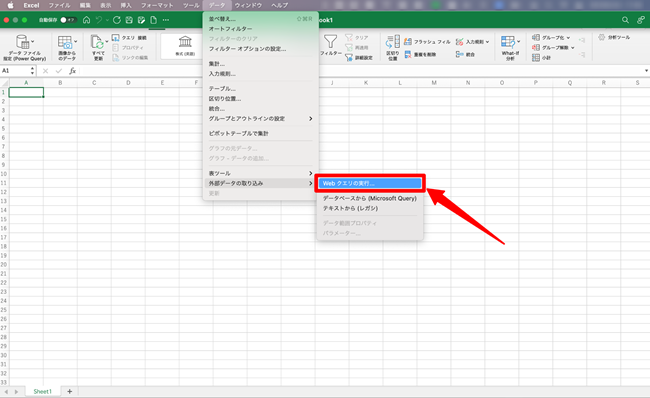Click the Group (グループ化) icon

(536, 38)
